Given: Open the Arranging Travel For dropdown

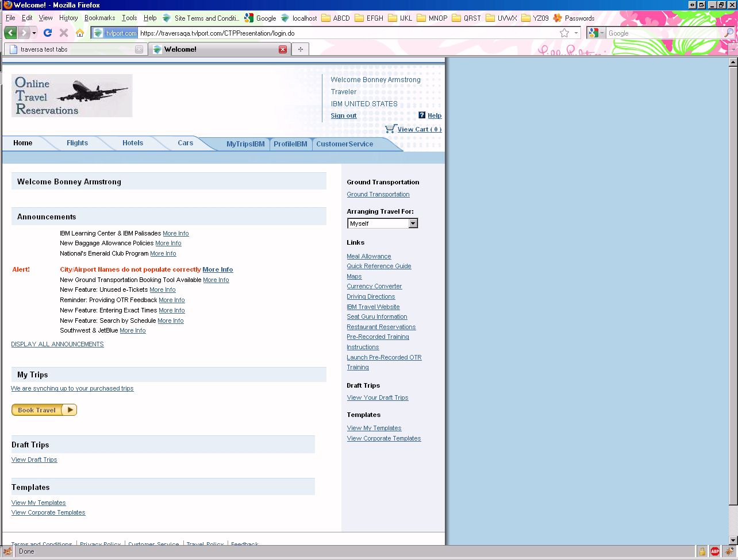Looking at the screenshot, I should pos(413,223).
